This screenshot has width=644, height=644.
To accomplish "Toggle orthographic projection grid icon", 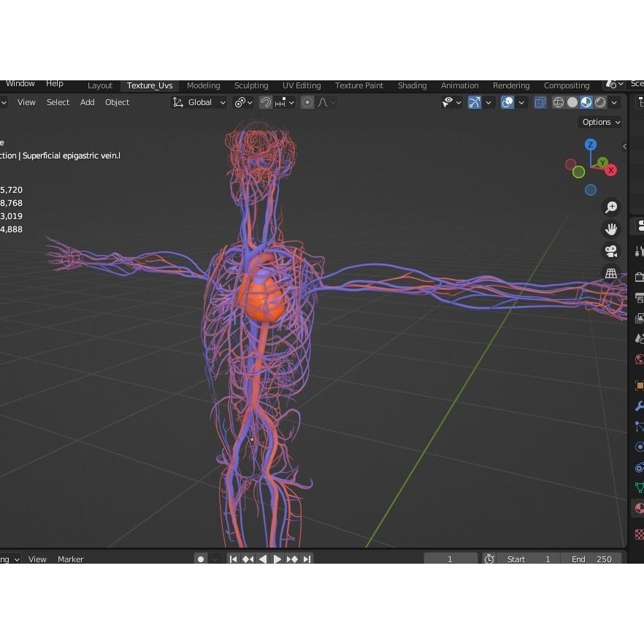I will click(611, 274).
